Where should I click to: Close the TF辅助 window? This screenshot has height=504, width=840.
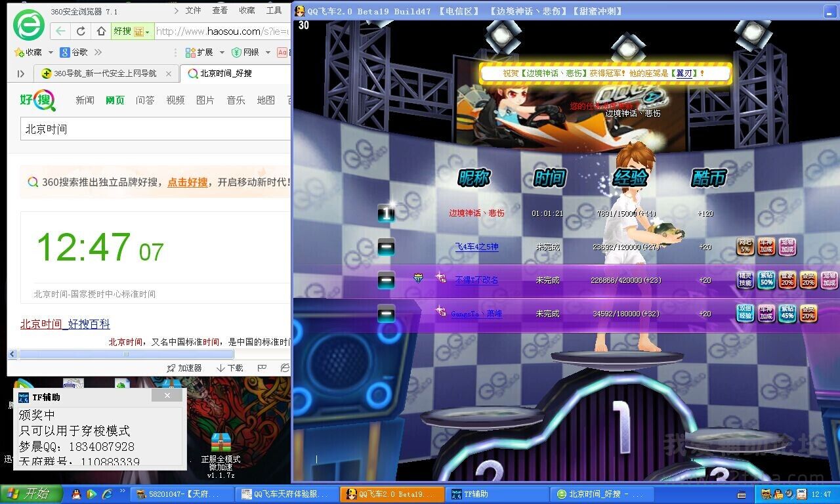click(167, 396)
